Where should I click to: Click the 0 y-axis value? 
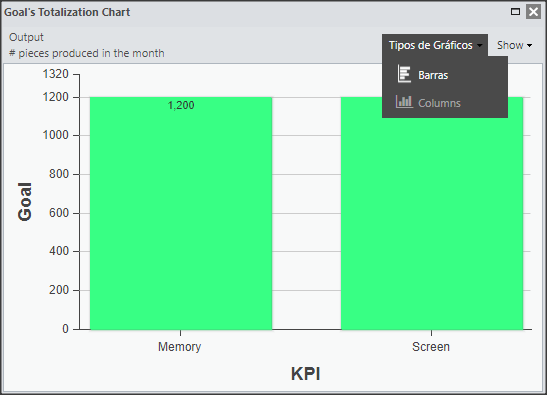(x=65, y=329)
